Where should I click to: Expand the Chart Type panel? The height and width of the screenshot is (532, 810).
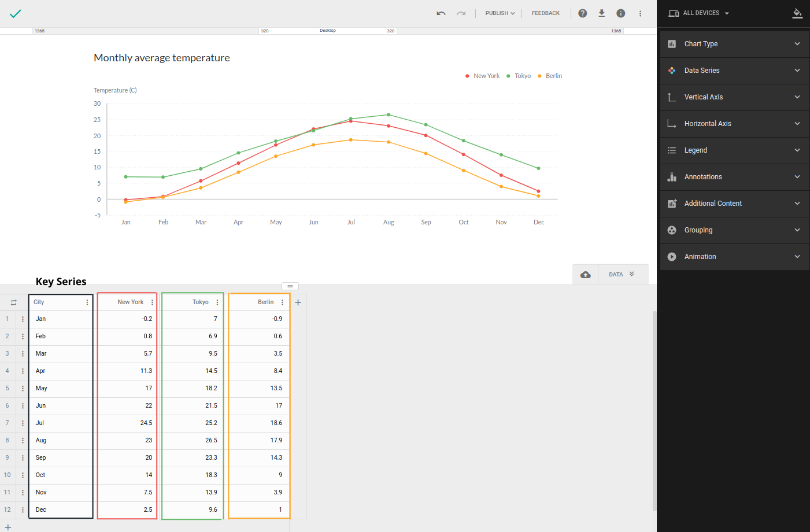coord(734,44)
